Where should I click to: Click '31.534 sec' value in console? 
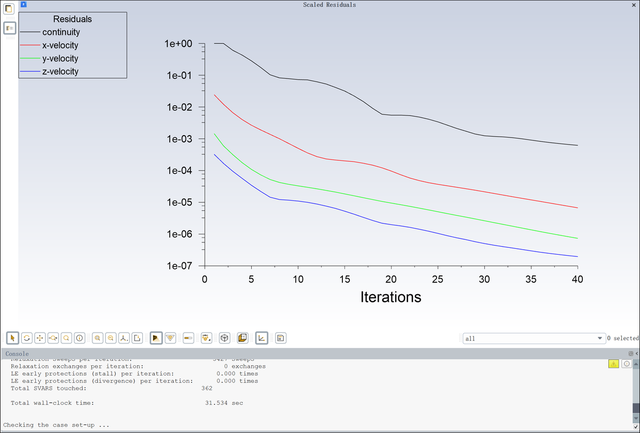(x=224, y=403)
